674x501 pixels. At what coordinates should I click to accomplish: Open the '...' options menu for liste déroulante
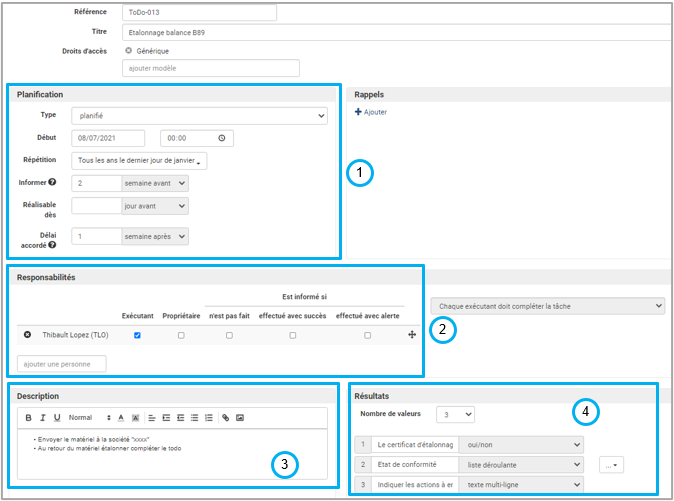[611, 464]
